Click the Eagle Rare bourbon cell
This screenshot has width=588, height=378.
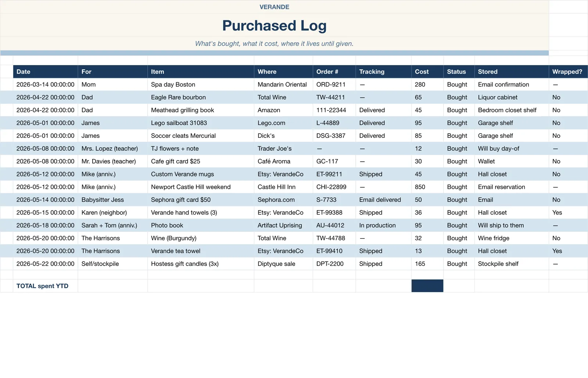point(201,97)
